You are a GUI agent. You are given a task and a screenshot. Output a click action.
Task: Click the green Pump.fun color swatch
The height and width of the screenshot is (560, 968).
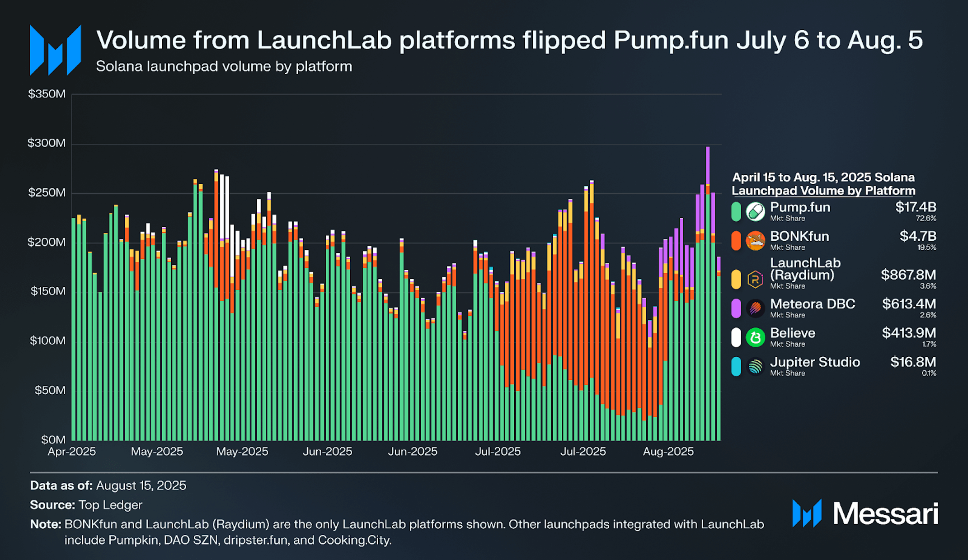pos(736,211)
